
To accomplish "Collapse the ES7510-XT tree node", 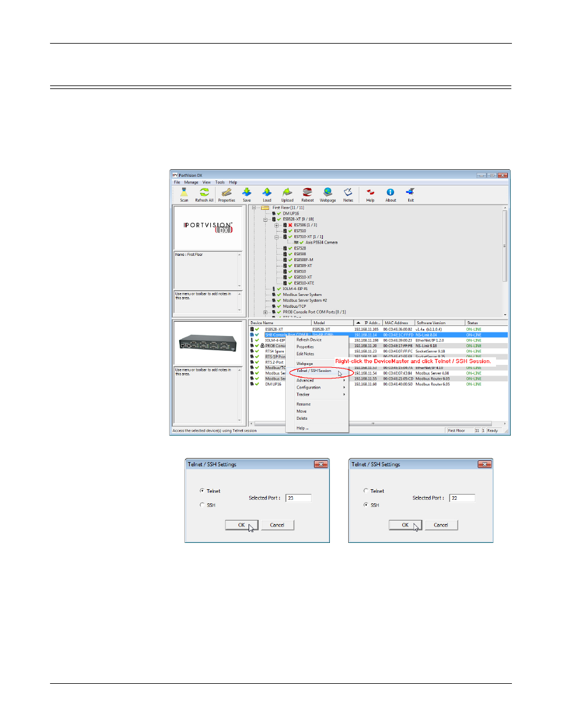I will 276,236.
